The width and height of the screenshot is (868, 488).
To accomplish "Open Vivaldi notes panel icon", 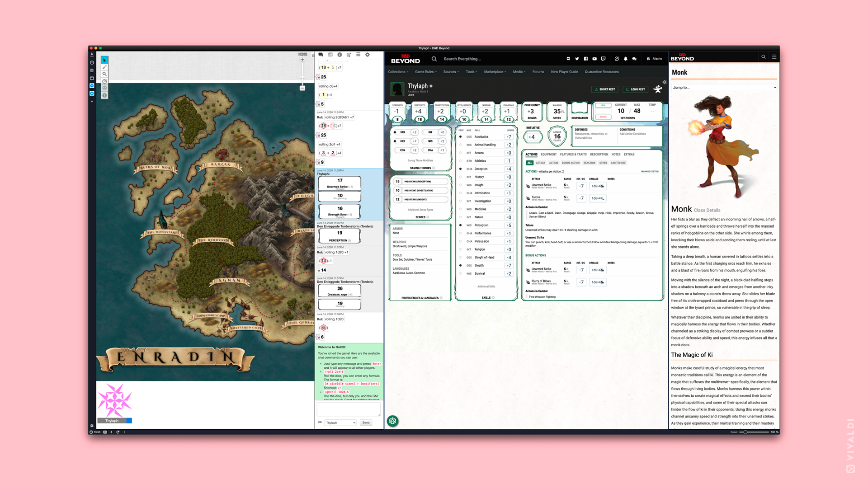I will pos(92,70).
